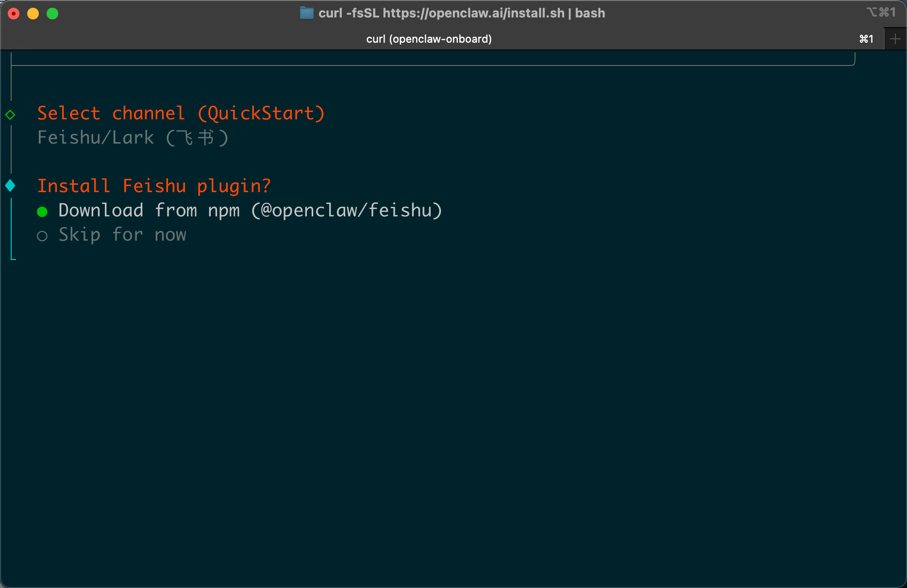
Task: Minimize the window with yellow button
Action: tap(33, 14)
